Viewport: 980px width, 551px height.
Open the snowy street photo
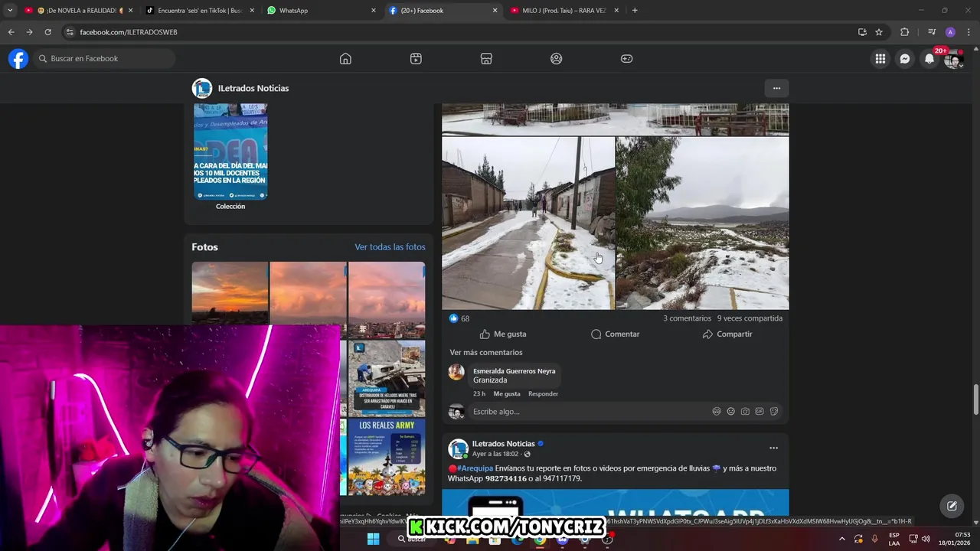(x=528, y=223)
